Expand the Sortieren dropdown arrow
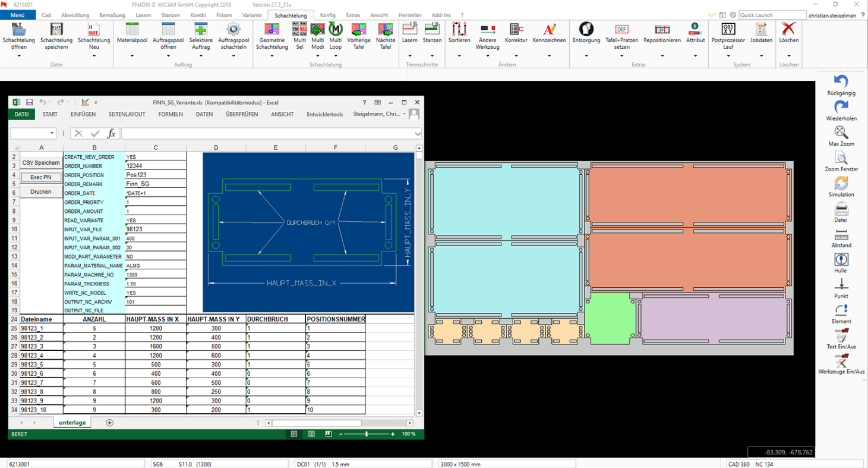Viewport: 868px width, 468px height. (x=459, y=56)
